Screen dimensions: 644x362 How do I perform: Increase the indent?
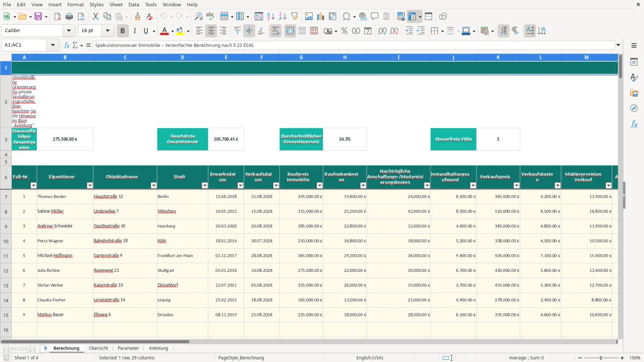[x=409, y=31]
